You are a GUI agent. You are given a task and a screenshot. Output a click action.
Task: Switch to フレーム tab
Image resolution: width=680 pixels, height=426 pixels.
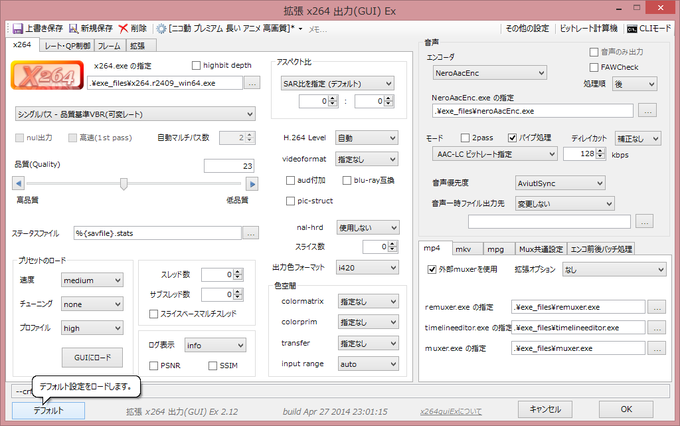click(109, 46)
